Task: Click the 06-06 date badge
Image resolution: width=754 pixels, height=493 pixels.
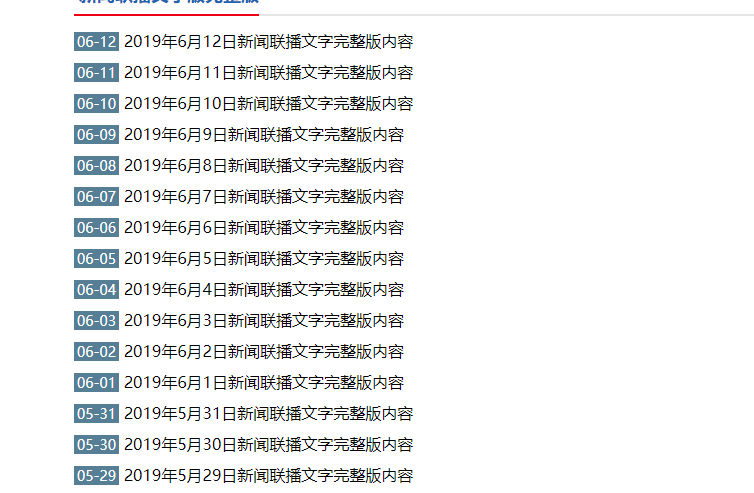Action: click(x=96, y=228)
